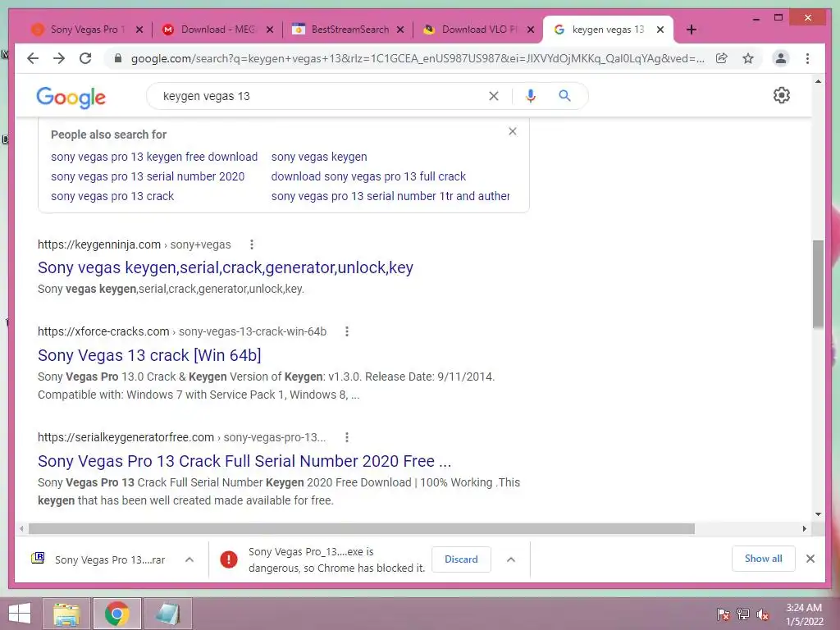840x630 pixels.
Task: Close the BestStreamSearch tab
Action: pos(400,30)
